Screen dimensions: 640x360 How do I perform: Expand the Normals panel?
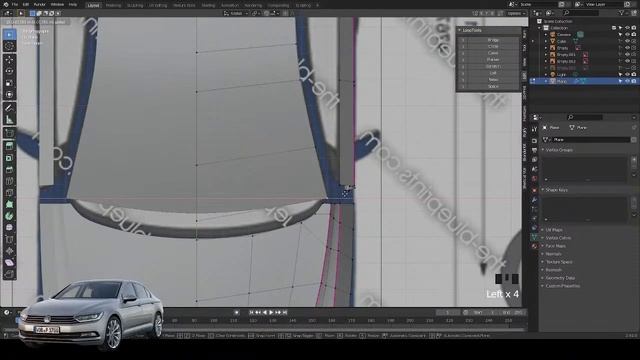point(552,254)
